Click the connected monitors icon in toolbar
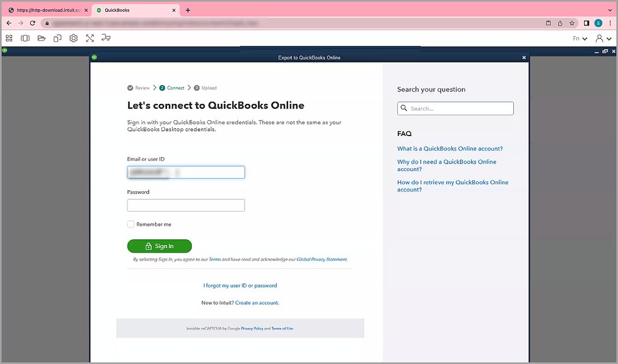The height and width of the screenshot is (364, 618). (106, 38)
